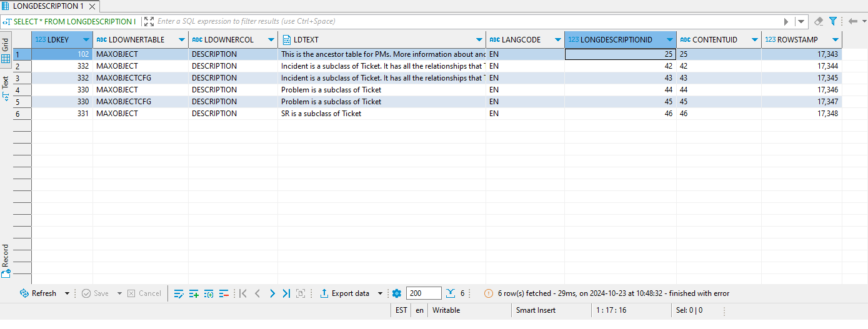This screenshot has width=868, height=329.
Task: Click cell 'SR is a subclass of Ticket'
Action: [x=382, y=114]
